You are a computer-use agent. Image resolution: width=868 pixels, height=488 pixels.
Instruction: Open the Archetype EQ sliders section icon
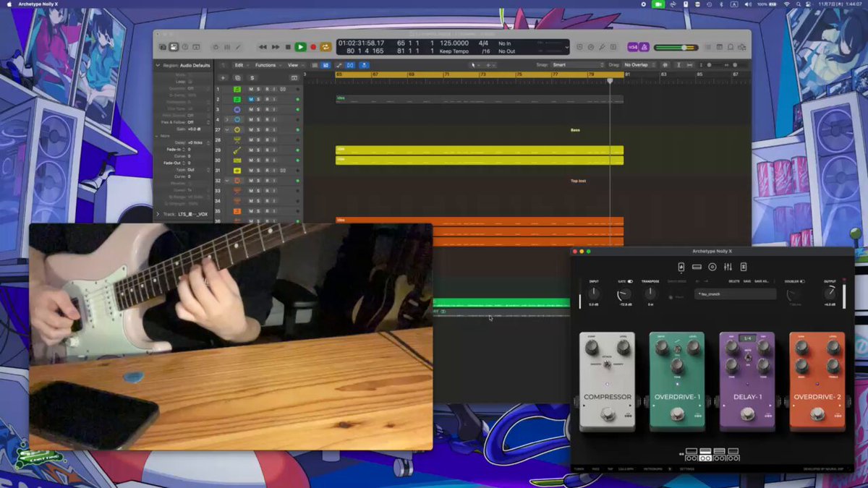728,267
